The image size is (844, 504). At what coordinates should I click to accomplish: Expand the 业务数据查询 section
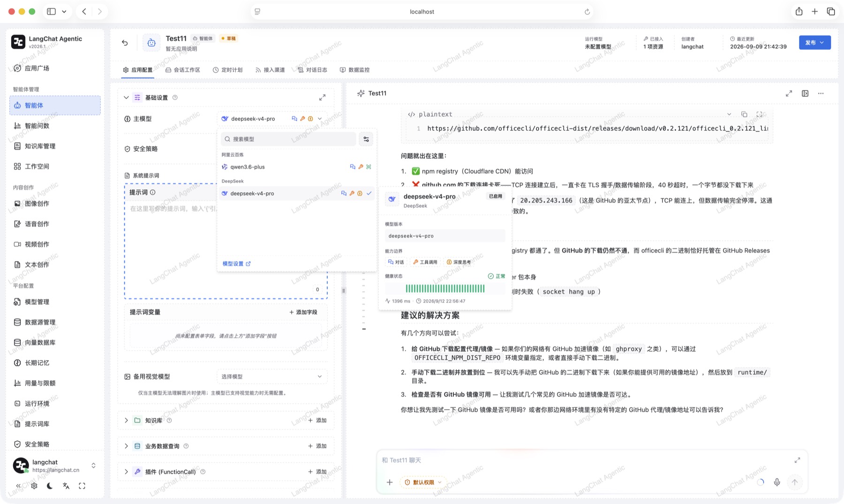pos(126,446)
